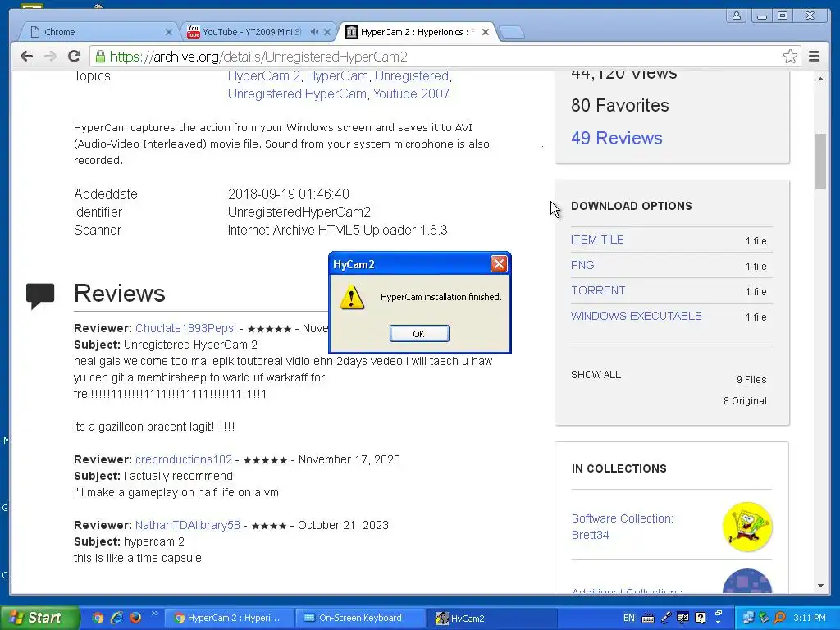
Task: Download the WINDOWS EXECUTABLE file
Action: [x=636, y=316]
